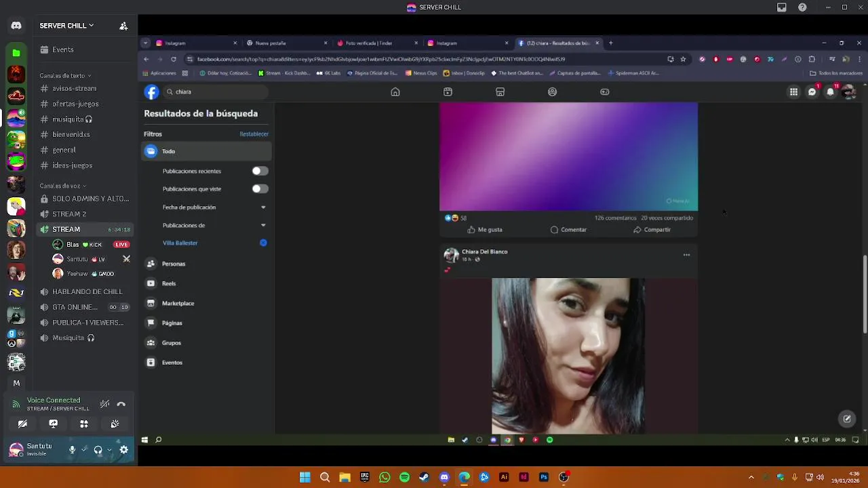868x488 pixels.
Task: Select Páginas search filter
Action: (206, 323)
